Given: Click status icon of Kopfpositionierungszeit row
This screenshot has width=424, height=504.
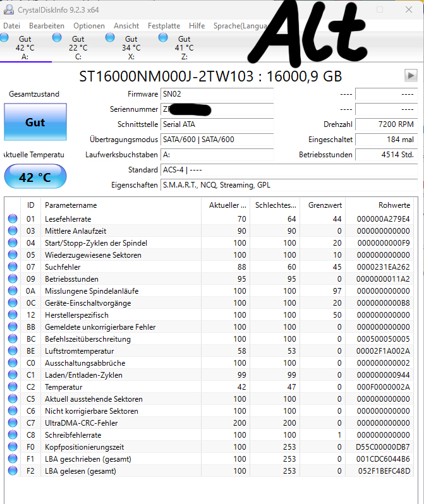Looking at the screenshot, I should pos(13,447).
